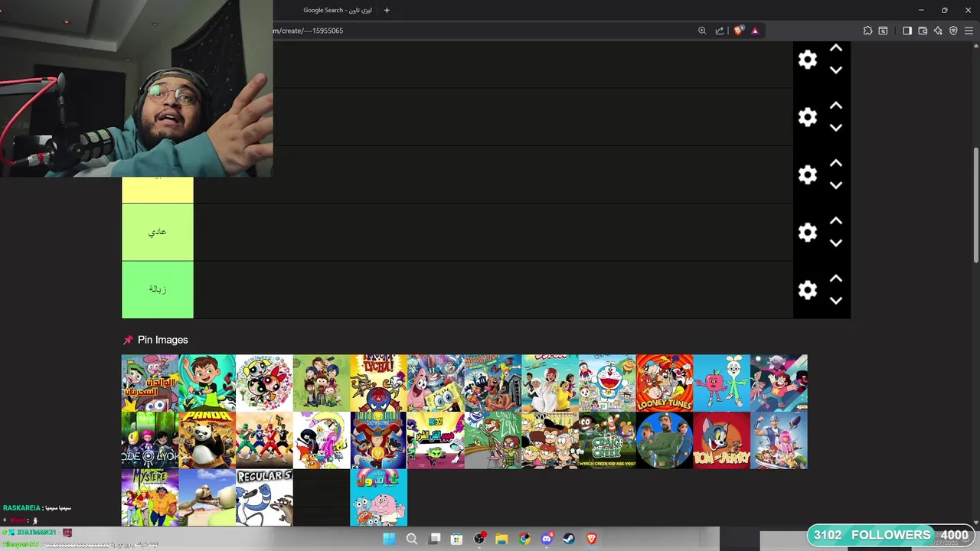Move the second tier row up
Screen dimensions: 980x551
[x=836, y=106]
